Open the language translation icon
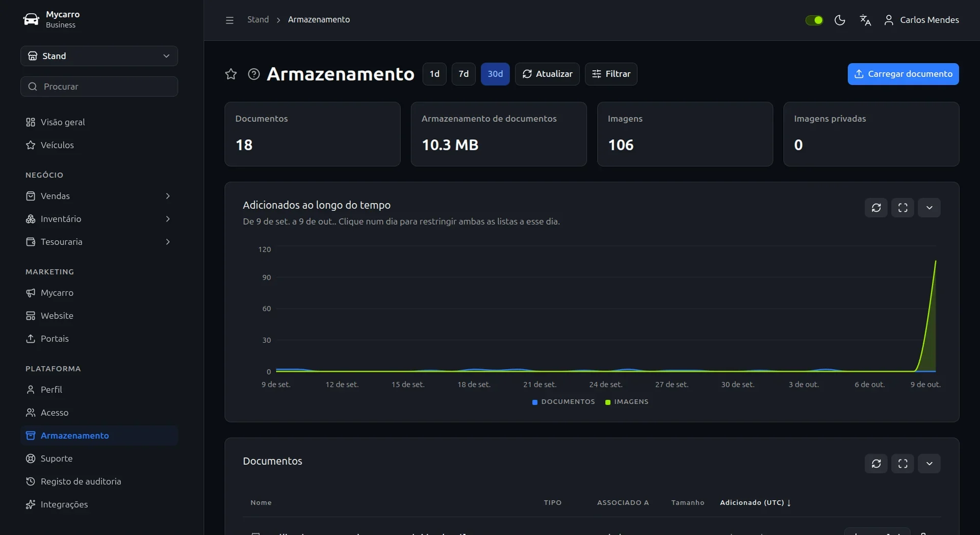This screenshot has width=980, height=535. [x=865, y=20]
